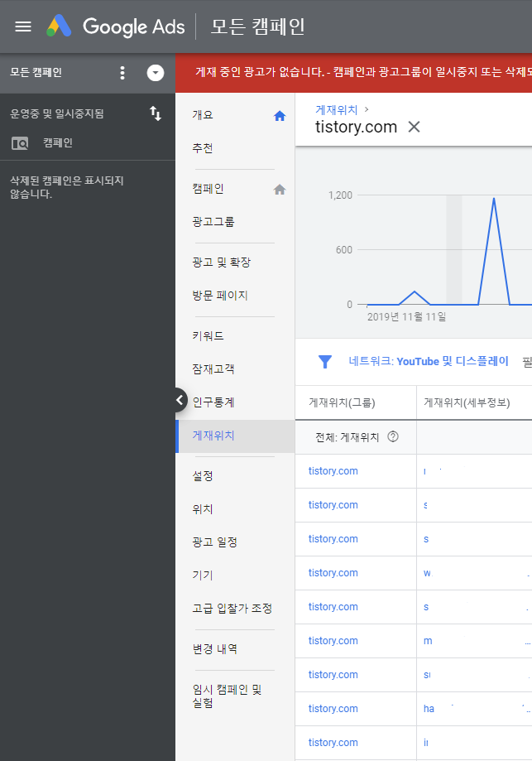
Task: Click the red 게재 중인 광고가 없습니다 alert banner
Action: click(353, 73)
